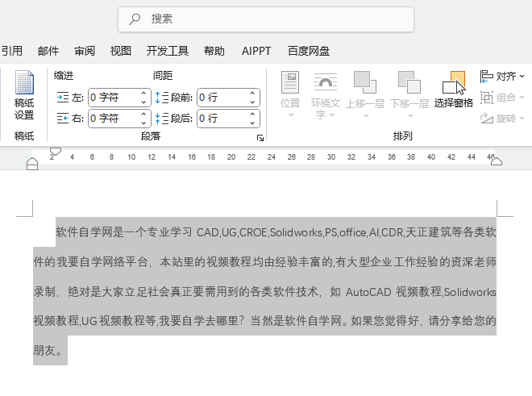Increase 段前 spacing before value
The height and width of the screenshot is (396, 532).
tap(252, 93)
